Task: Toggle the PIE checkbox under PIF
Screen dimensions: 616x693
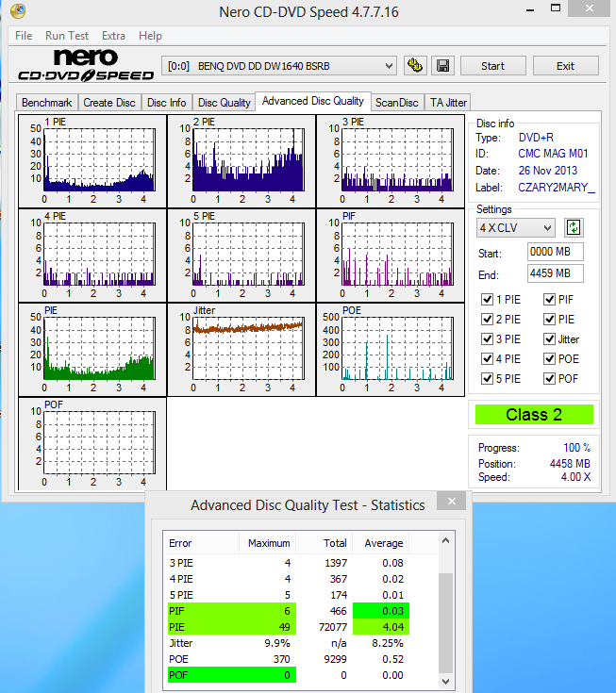Action: pyautogui.click(x=549, y=319)
